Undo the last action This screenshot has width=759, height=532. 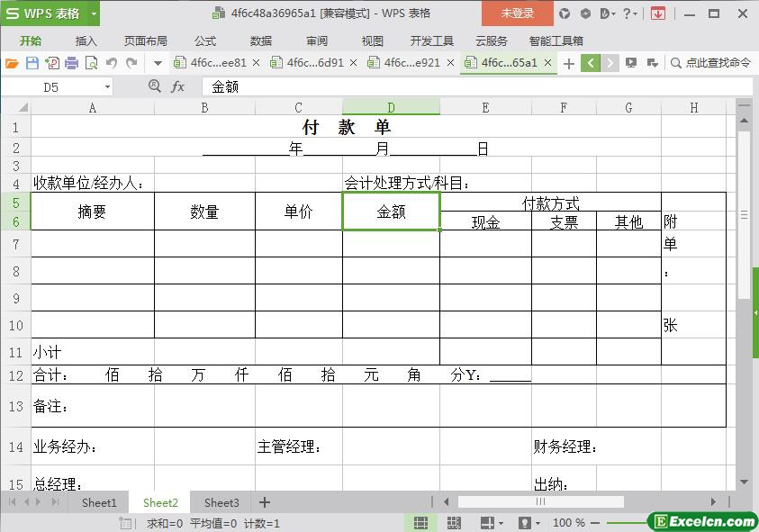point(112,63)
